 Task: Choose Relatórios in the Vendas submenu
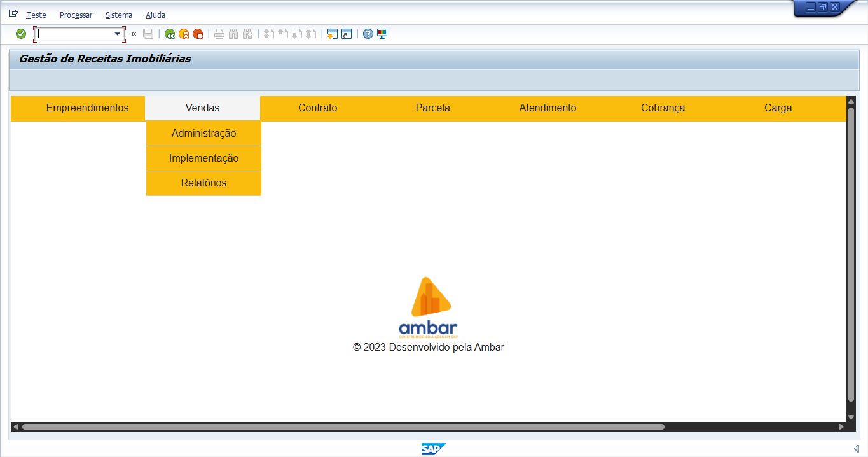203,183
